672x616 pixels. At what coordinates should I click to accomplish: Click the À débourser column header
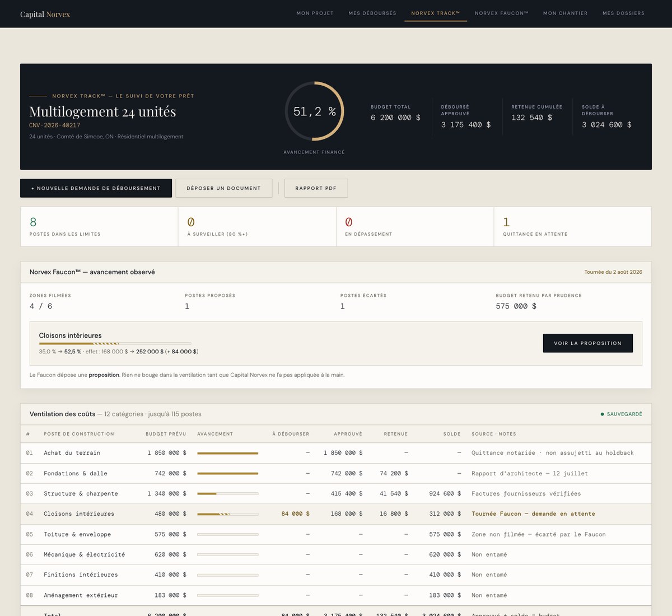coord(291,434)
